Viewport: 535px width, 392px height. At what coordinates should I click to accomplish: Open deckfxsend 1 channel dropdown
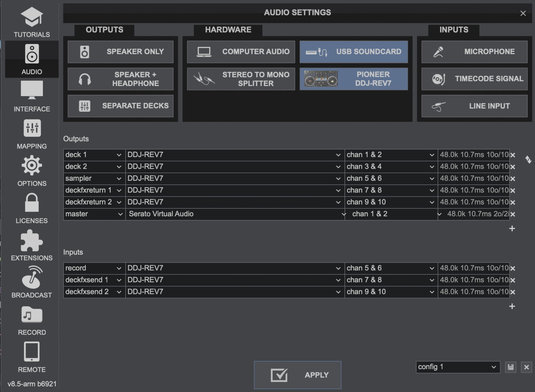point(391,280)
